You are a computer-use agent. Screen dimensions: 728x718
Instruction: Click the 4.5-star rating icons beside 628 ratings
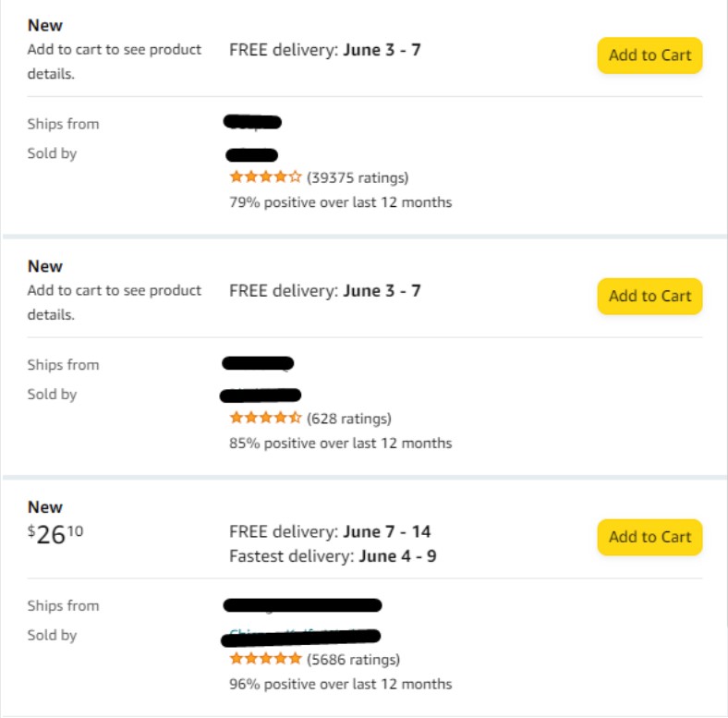[265, 419]
